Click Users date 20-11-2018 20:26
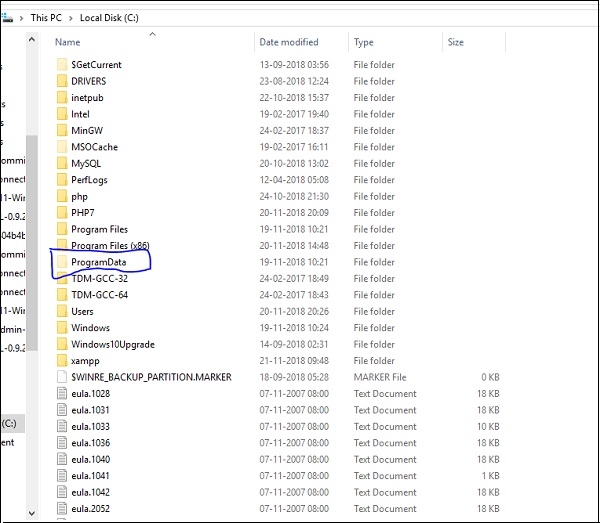This screenshot has height=523, width=600. click(x=294, y=311)
